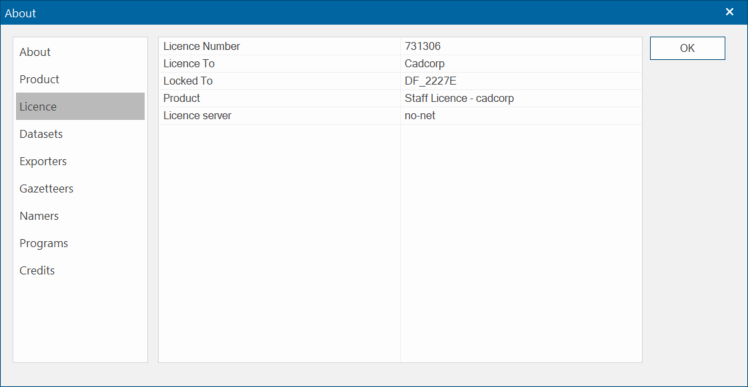
Task: Click the OK button
Action: pos(687,48)
